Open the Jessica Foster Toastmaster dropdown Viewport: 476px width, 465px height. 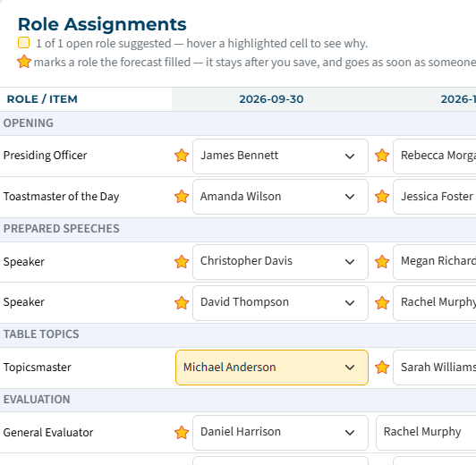pyautogui.click(x=435, y=197)
